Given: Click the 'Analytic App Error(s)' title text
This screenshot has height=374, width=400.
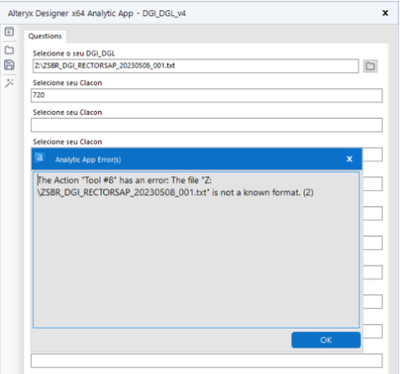Looking at the screenshot, I should click(88, 160).
